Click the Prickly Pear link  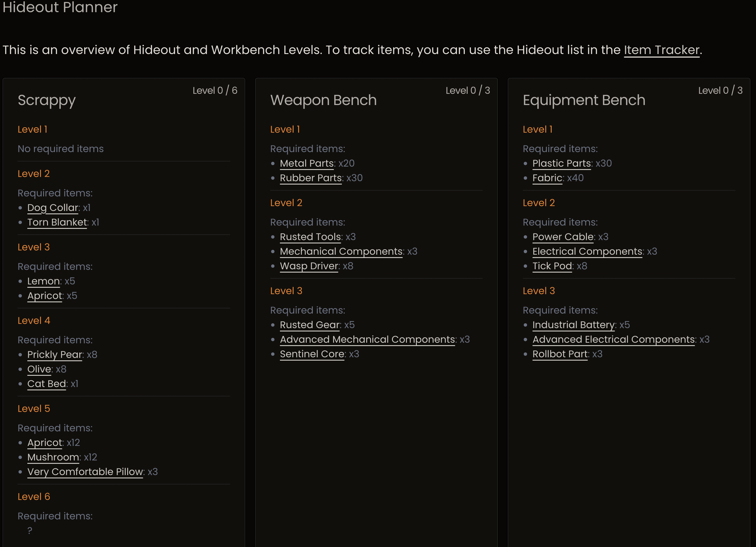pos(55,354)
